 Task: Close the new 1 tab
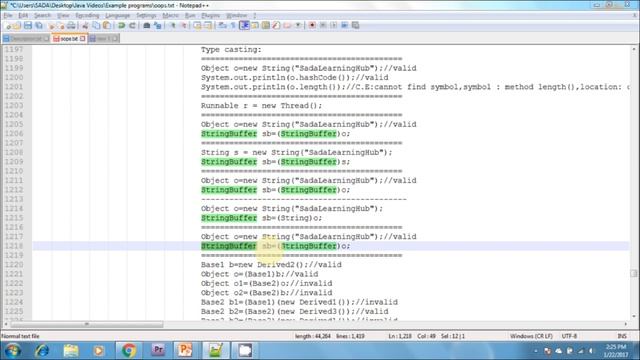coord(115,38)
